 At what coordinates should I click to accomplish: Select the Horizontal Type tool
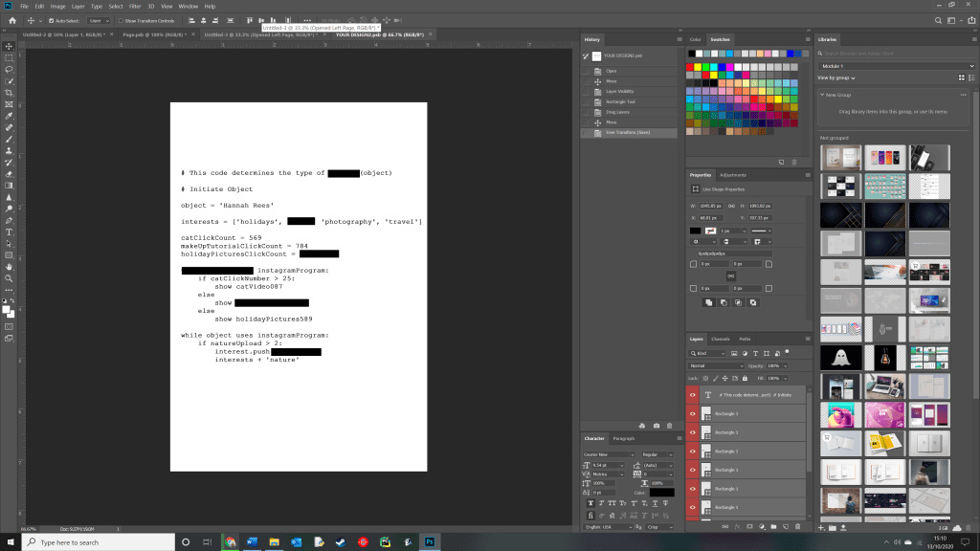pos(9,231)
